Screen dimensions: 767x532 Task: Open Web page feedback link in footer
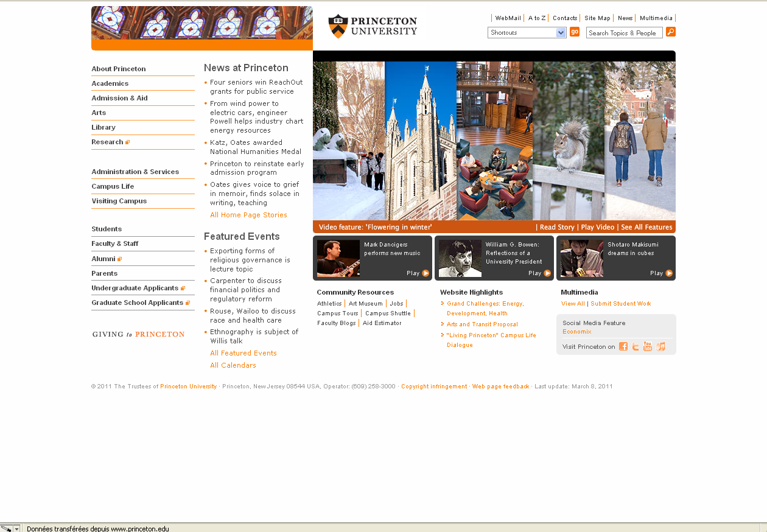[x=500, y=387]
